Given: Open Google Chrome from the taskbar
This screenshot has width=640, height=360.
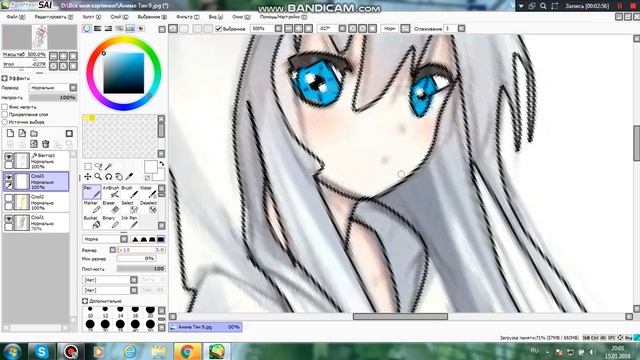Looking at the screenshot, I should (187, 351).
